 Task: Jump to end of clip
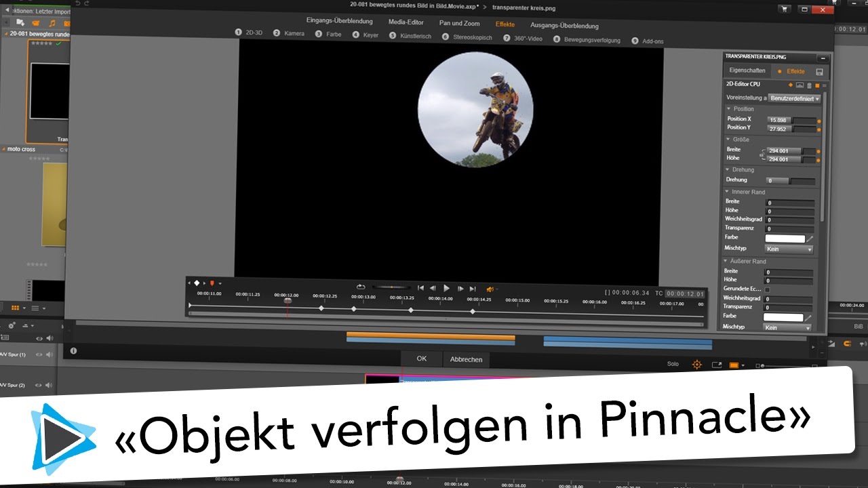pyautogui.click(x=473, y=288)
